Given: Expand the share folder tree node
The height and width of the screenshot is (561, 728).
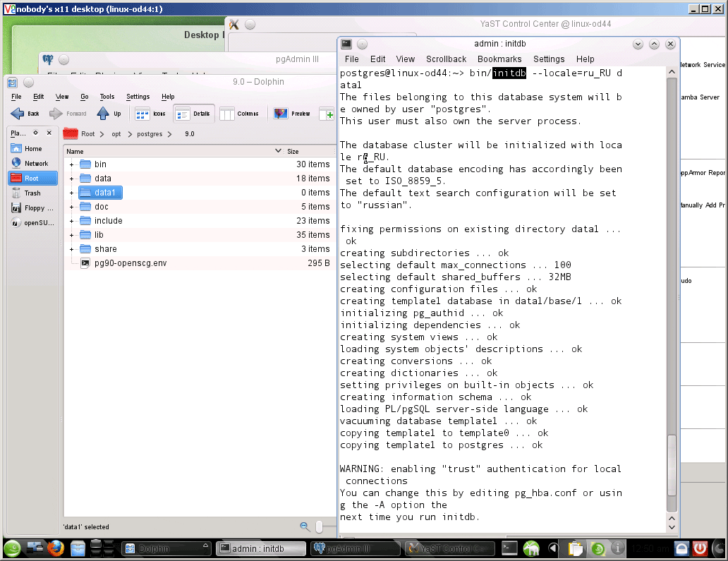Looking at the screenshot, I should coord(71,249).
